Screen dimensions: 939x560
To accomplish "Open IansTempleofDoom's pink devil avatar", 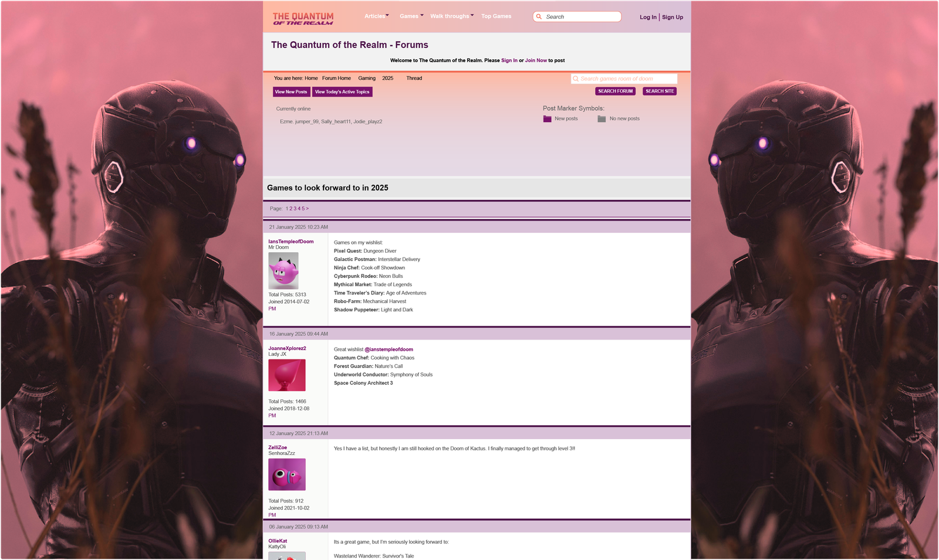I will point(283,270).
